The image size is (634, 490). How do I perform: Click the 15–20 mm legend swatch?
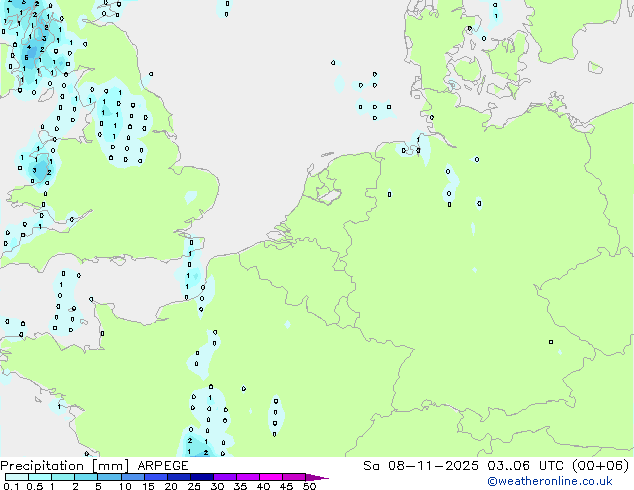click(x=156, y=477)
